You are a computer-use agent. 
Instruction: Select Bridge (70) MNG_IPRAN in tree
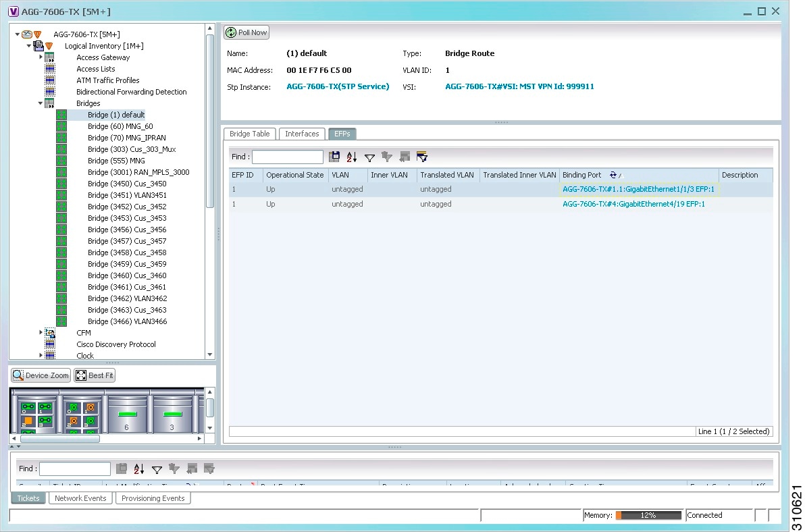(x=127, y=138)
